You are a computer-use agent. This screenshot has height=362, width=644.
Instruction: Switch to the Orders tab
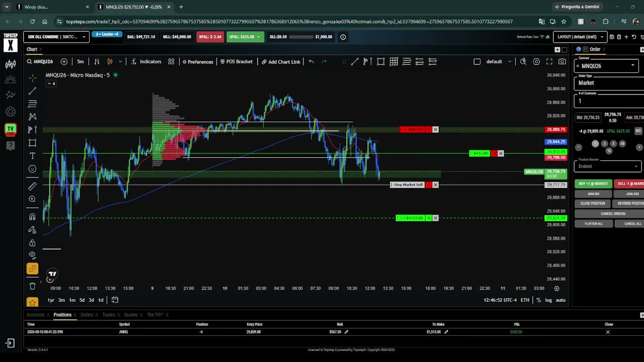coord(87,315)
